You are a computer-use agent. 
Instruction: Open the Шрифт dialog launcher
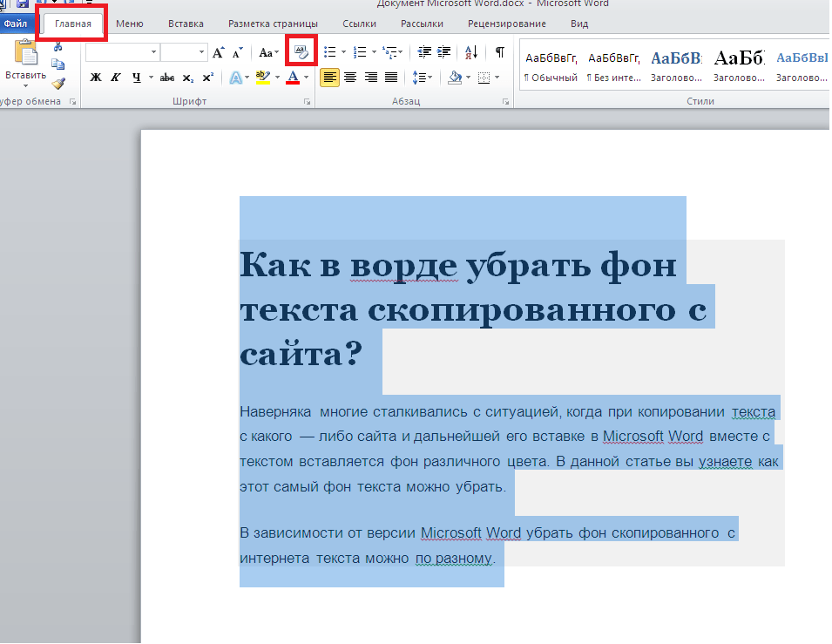pyautogui.click(x=307, y=102)
